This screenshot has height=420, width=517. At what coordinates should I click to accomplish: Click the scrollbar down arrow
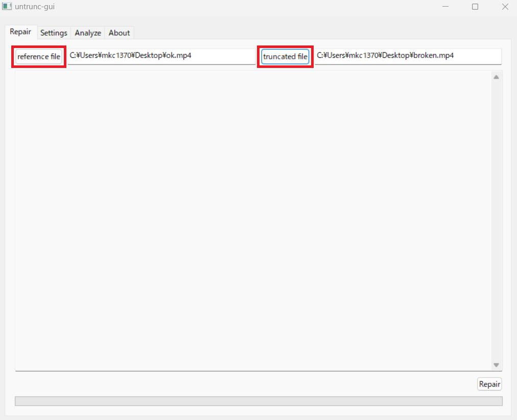[496, 365]
